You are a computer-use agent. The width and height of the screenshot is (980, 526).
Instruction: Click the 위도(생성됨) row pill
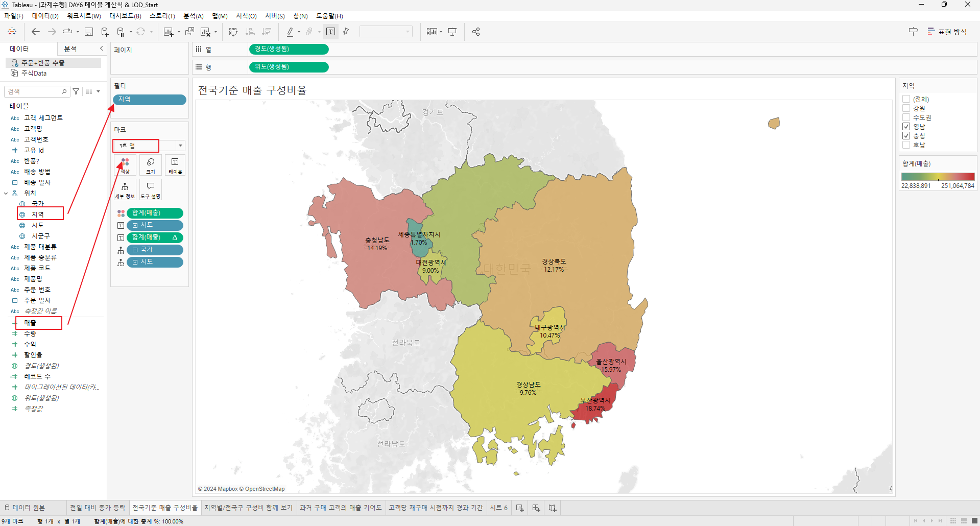point(289,67)
